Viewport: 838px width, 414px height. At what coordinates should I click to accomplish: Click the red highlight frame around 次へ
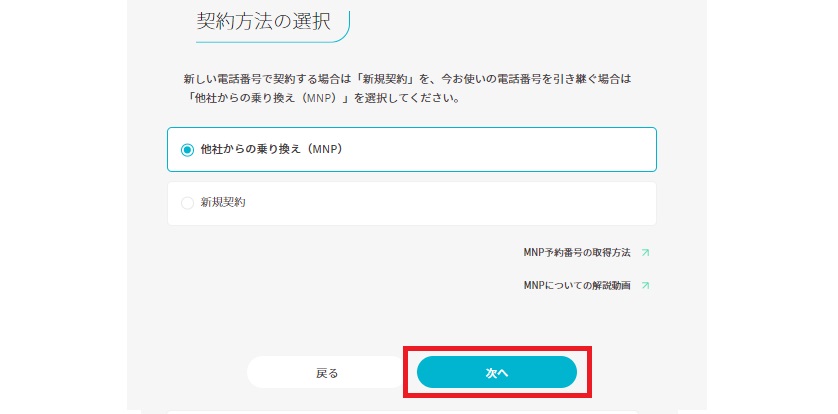tap(497, 348)
